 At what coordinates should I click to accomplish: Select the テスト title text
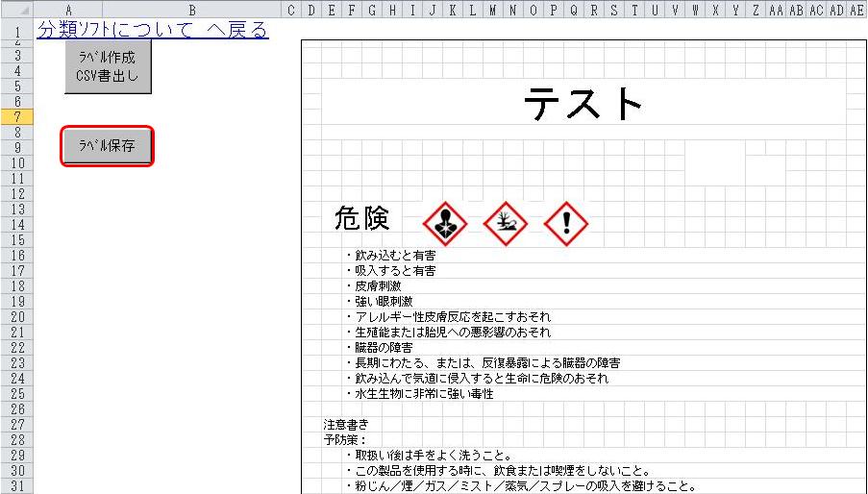coord(583,104)
